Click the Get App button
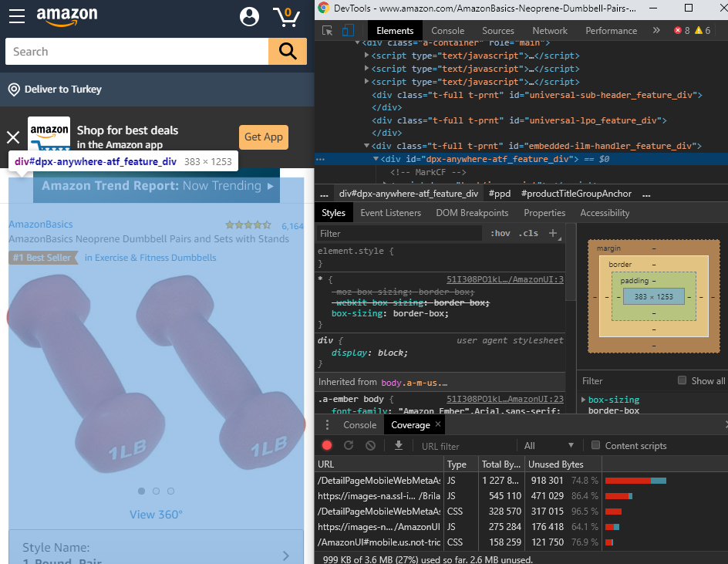This screenshot has width=728, height=564. pos(264,137)
